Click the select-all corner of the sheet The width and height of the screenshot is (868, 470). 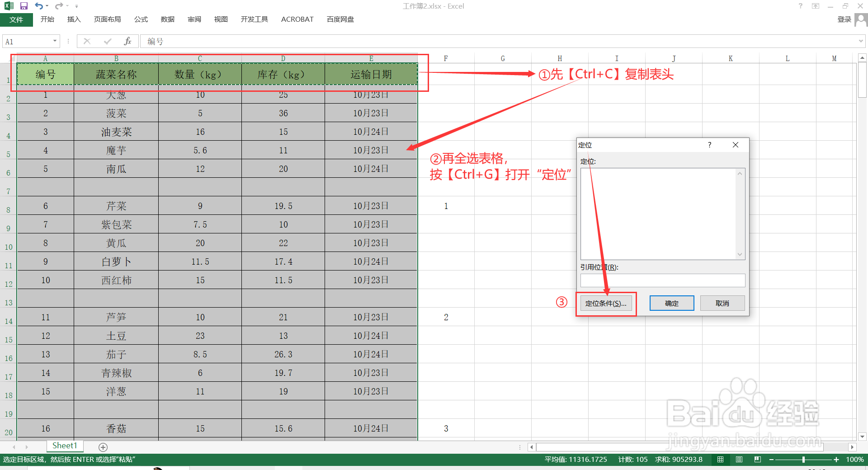click(9, 58)
